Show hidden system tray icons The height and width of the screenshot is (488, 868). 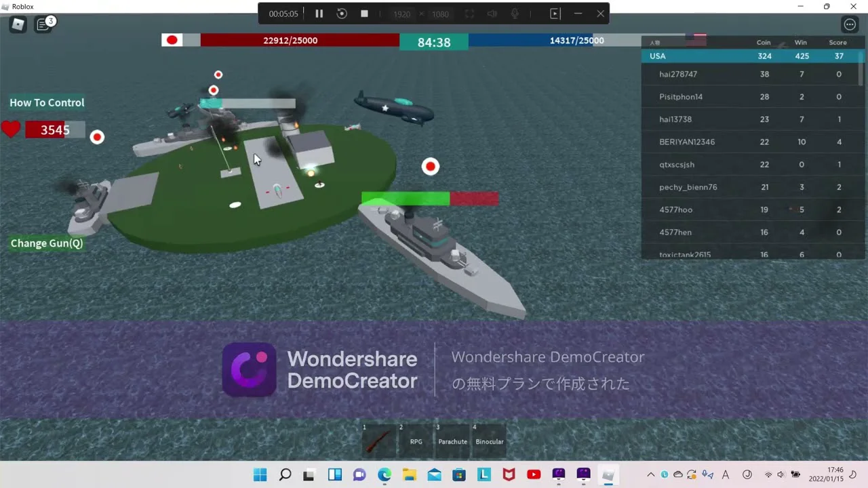click(x=651, y=474)
